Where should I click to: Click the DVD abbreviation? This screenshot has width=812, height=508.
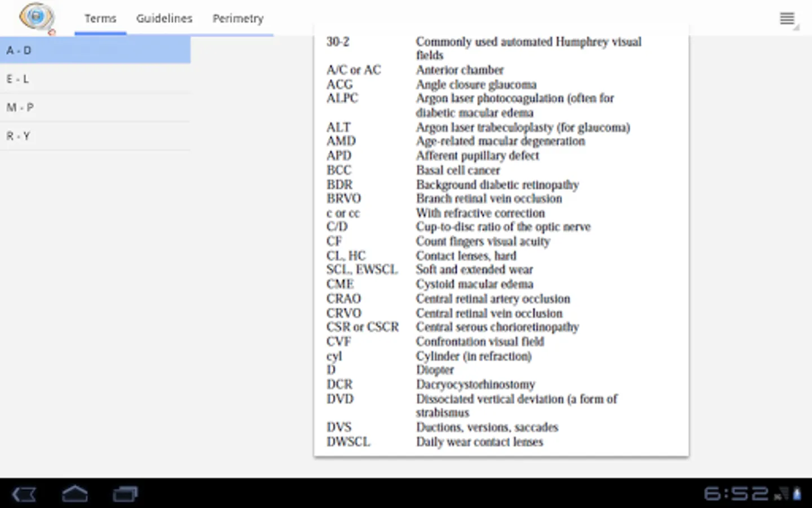(x=340, y=399)
